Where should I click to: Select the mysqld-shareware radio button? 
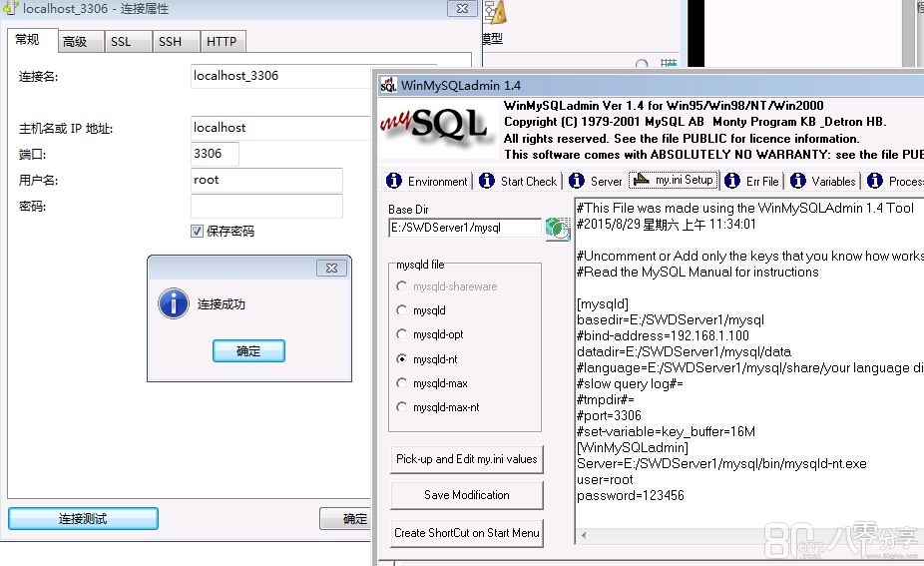click(x=401, y=285)
